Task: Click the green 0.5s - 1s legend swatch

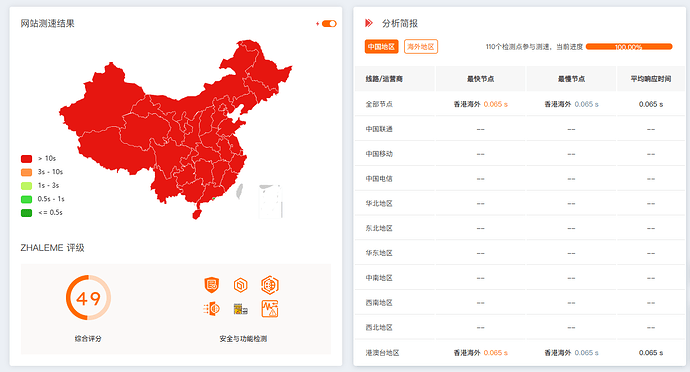Action: click(26, 199)
